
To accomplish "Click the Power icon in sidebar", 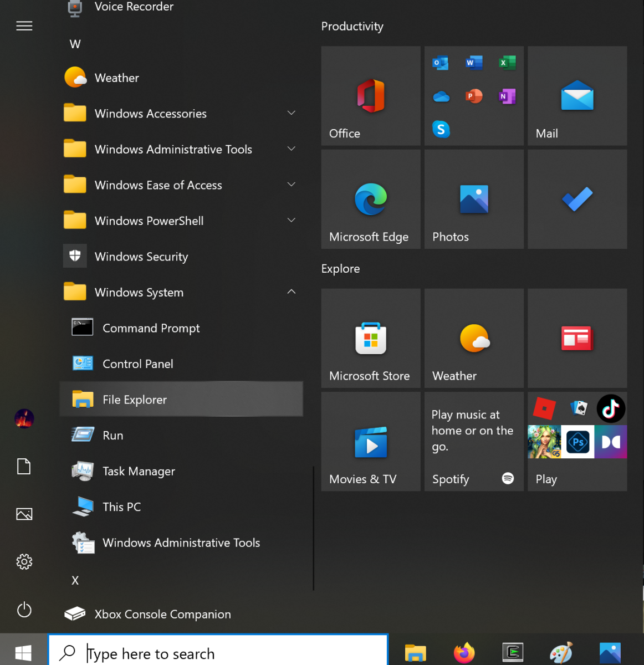I will point(24,610).
